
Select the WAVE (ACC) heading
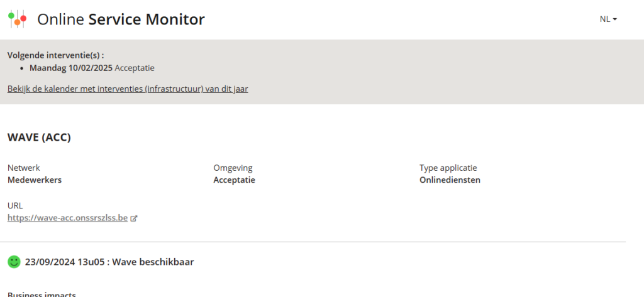(x=39, y=138)
